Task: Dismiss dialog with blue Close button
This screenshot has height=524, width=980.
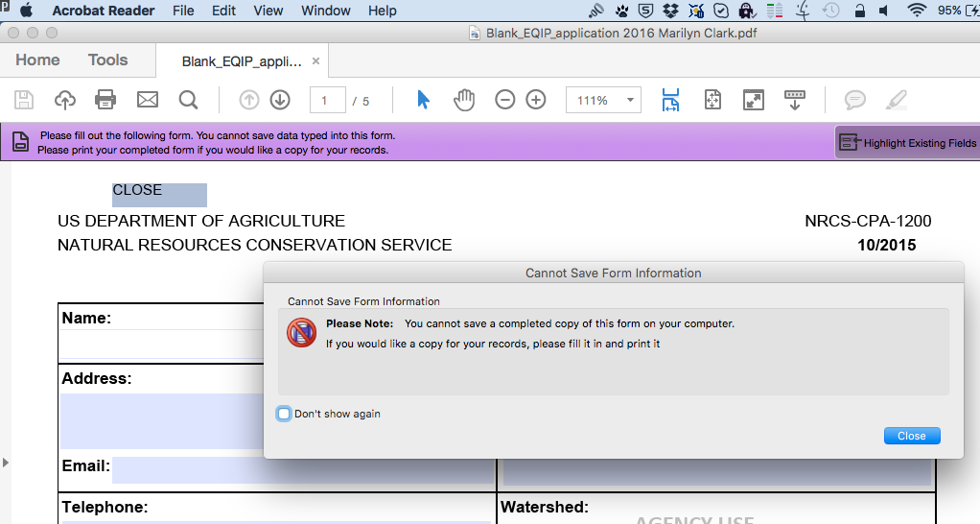Action: 912,436
